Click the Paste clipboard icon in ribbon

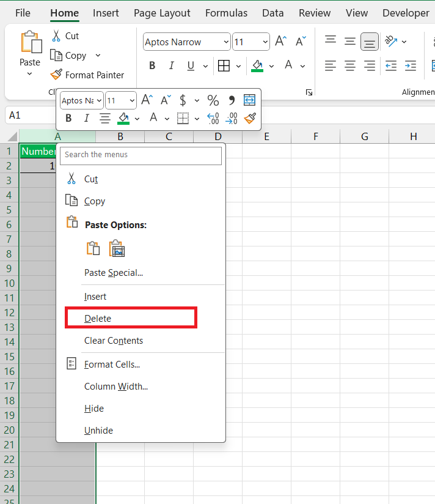[x=31, y=42]
